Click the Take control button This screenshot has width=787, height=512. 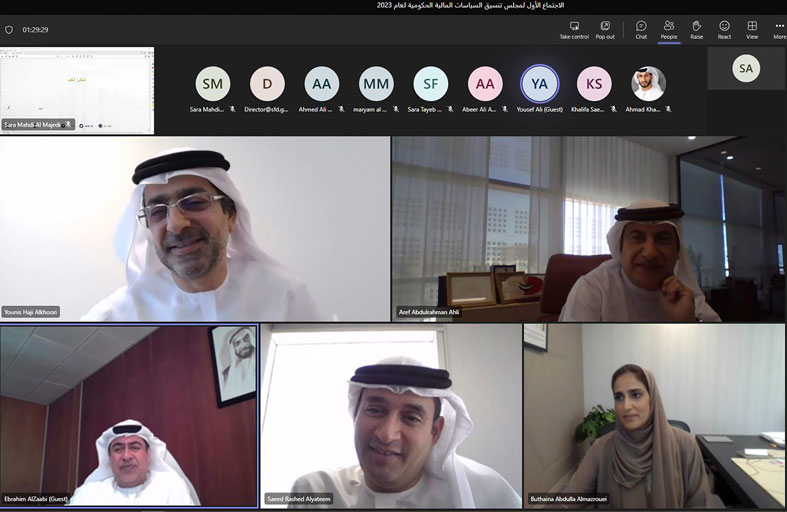click(574, 29)
